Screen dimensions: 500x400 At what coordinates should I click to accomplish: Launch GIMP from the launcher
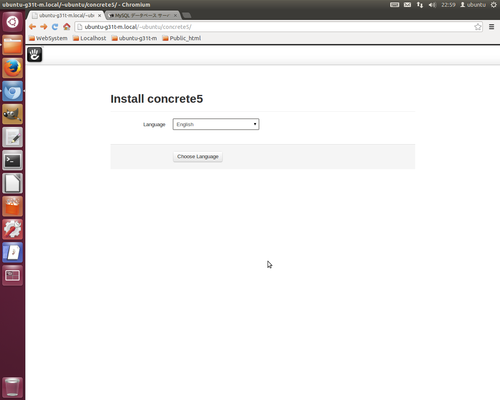coord(13,114)
